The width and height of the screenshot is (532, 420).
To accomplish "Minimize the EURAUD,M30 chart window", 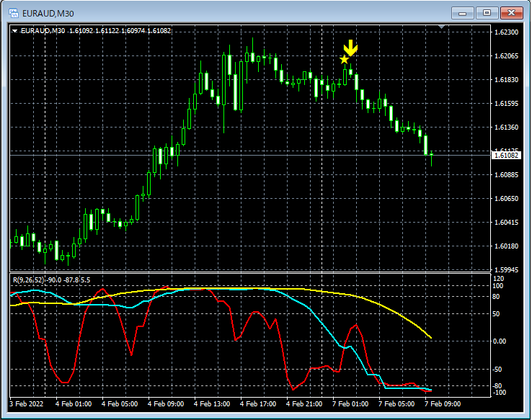I will tap(463, 13).
